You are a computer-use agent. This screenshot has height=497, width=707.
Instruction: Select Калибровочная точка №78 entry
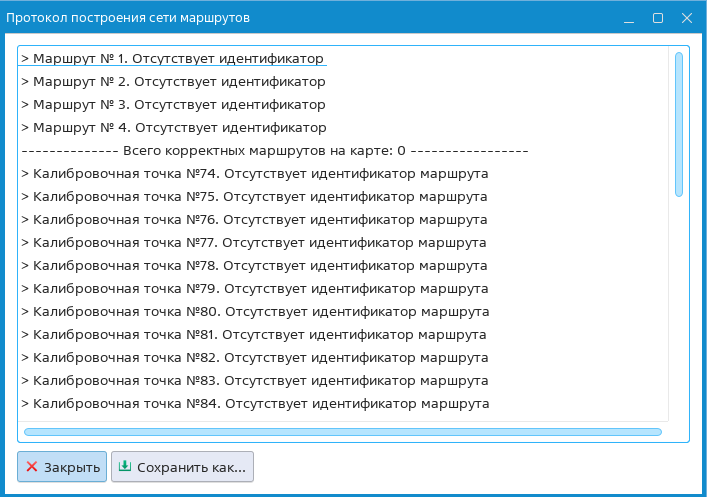click(x=254, y=265)
